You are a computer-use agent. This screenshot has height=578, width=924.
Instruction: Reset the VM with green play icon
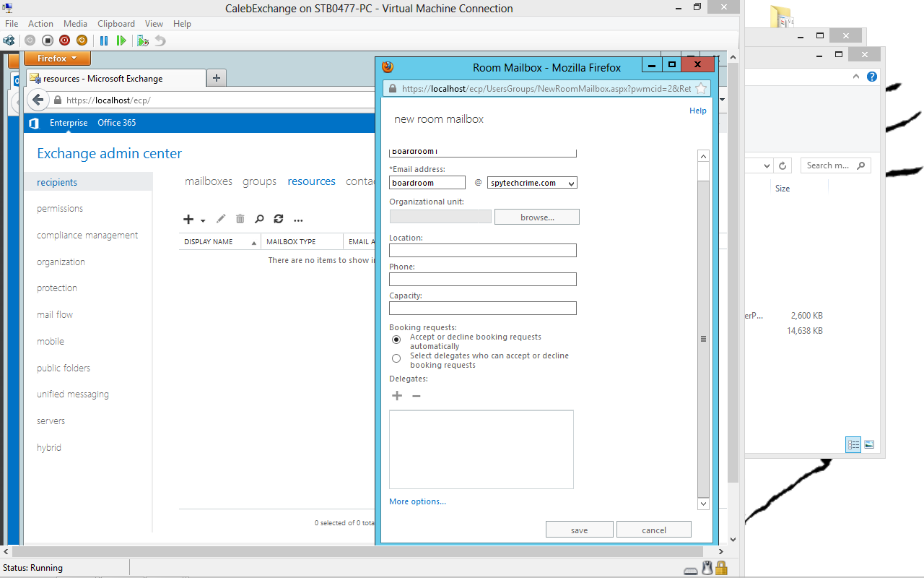click(x=121, y=40)
